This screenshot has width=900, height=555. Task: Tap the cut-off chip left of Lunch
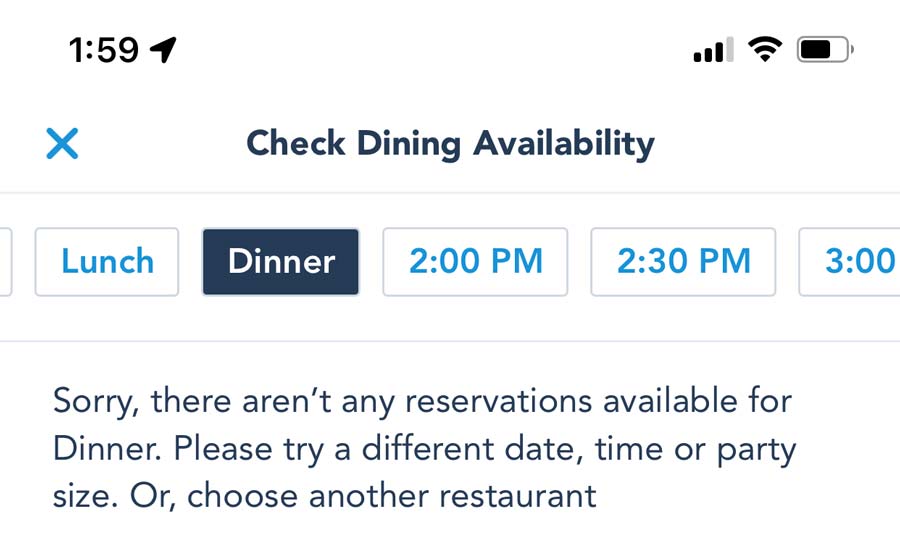tap(6, 262)
